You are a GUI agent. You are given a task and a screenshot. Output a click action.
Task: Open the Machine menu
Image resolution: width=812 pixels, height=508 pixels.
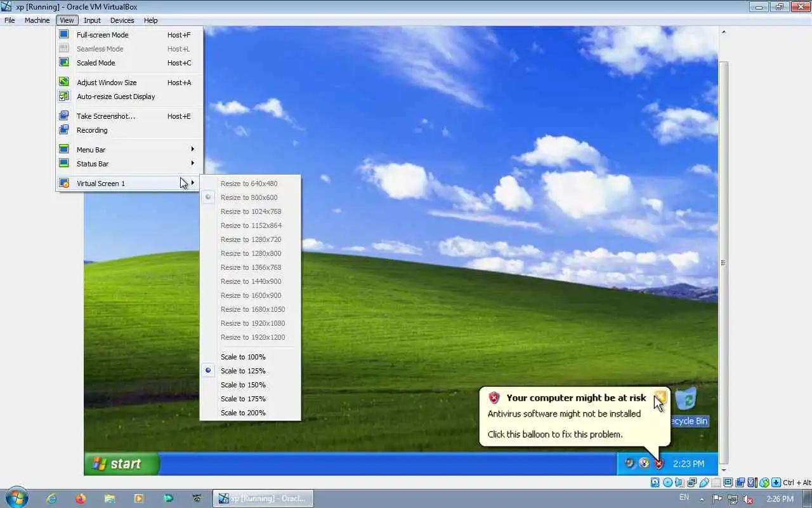click(37, 20)
